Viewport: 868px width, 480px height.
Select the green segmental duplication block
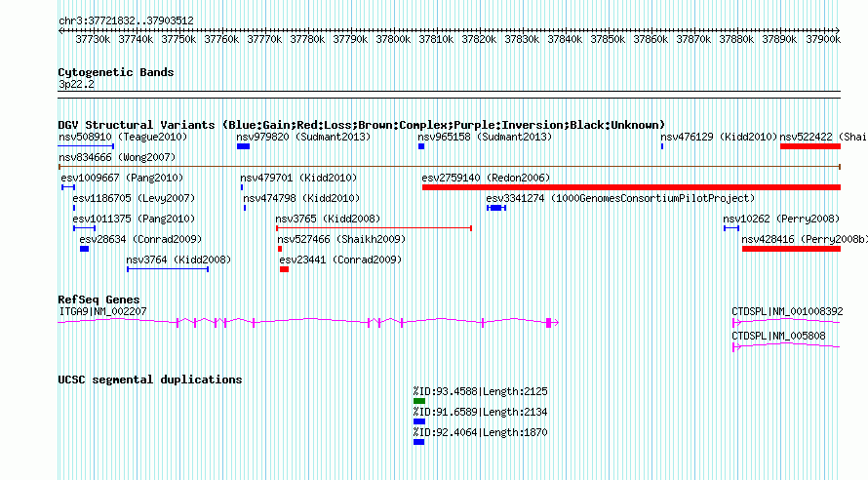[x=419, y=401]
